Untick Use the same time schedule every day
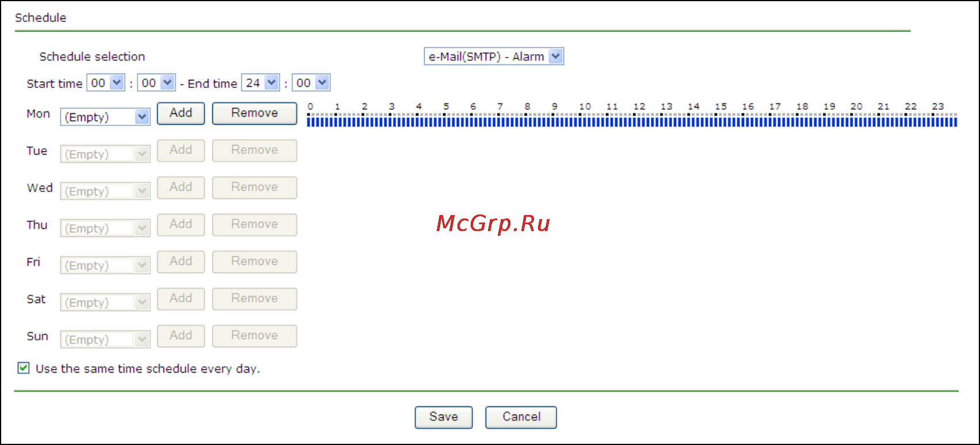980x445 pixels. click(24, 368)
